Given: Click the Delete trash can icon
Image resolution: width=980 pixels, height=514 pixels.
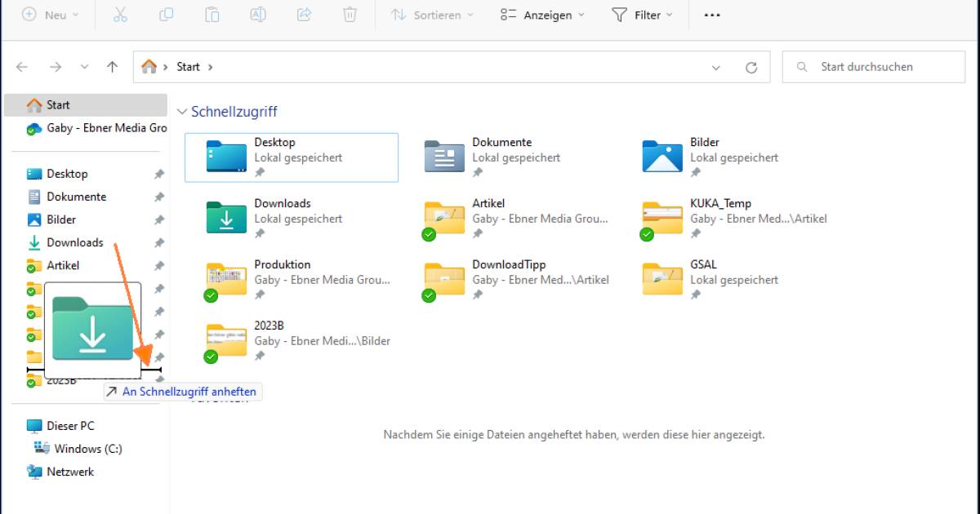Looking at the screenshot, I should 350,15.
